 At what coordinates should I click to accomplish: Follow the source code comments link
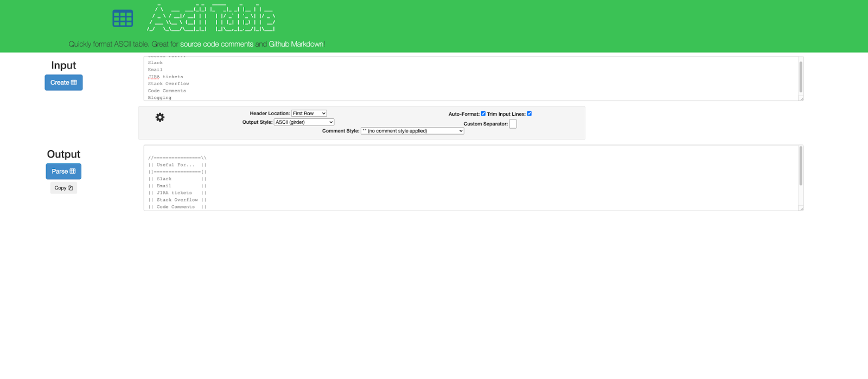point(216,44)
